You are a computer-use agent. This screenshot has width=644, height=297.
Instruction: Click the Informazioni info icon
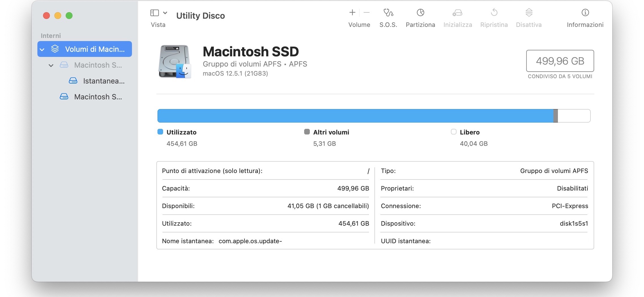pos(585,13)
